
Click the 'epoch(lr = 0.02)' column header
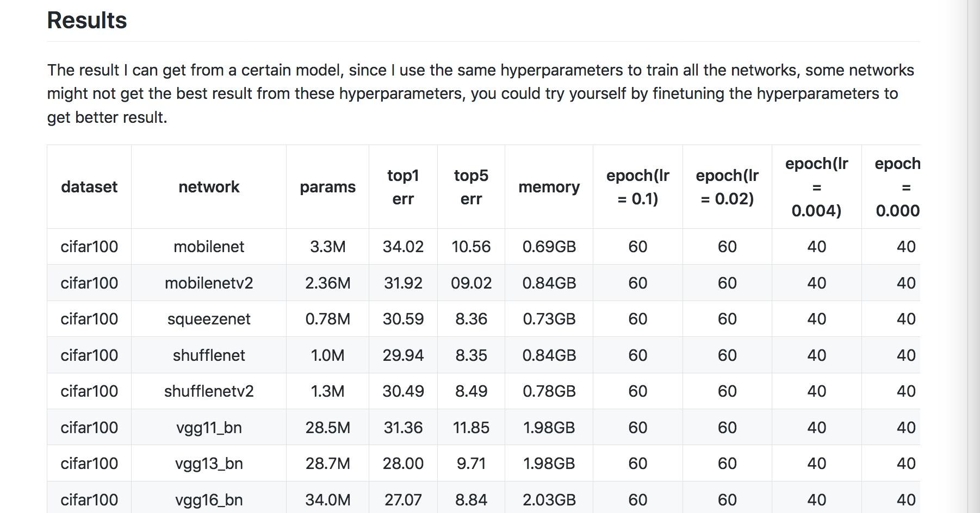tap(727, 187)
